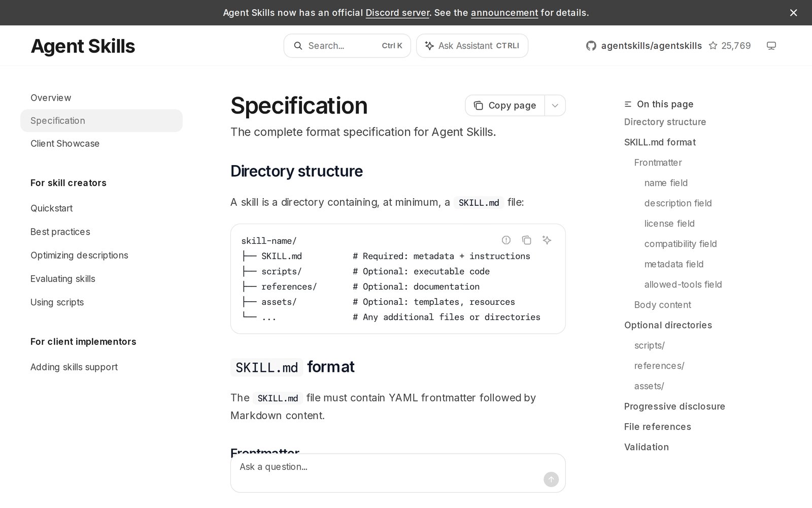Jump to allowed-tools field in contents
The width and height of the screenshot is (812, 508).
[683, 284]
